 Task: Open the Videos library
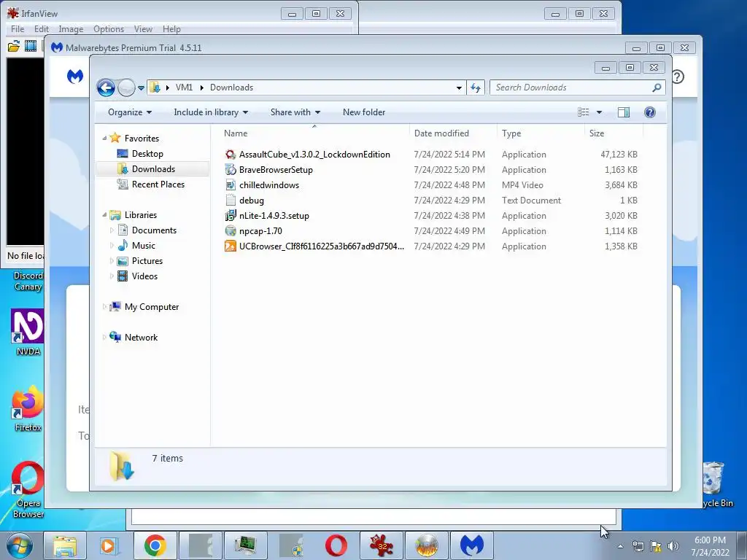click(x=144, y=276)
